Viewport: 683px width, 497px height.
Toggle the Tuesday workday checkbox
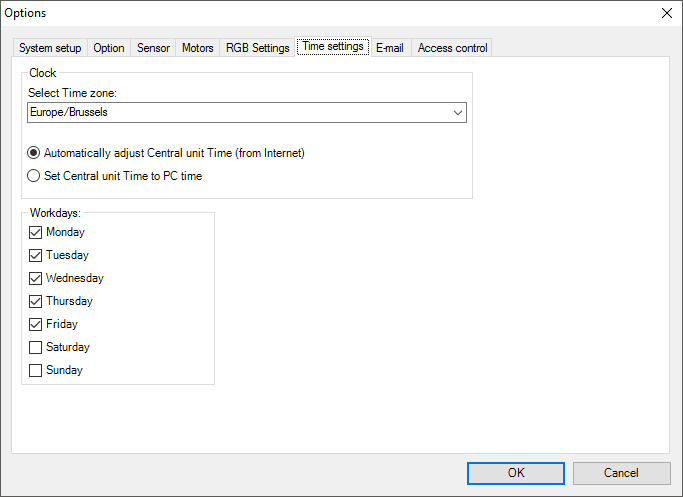(36, 256)
